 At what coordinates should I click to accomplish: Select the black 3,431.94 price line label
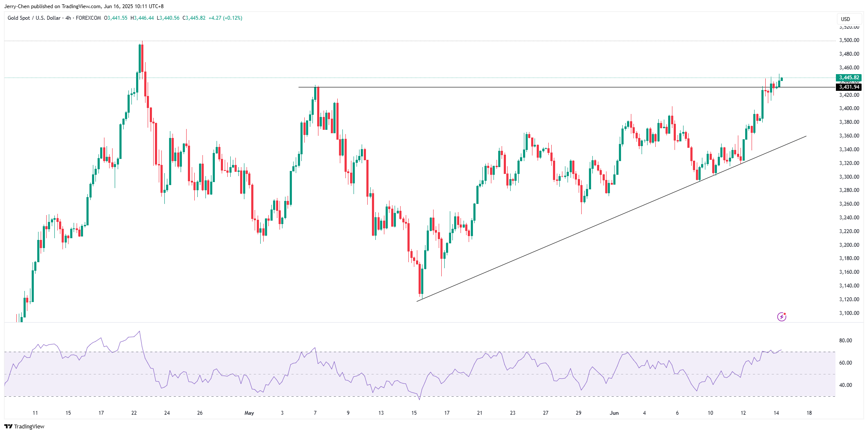tap(848, 87)
